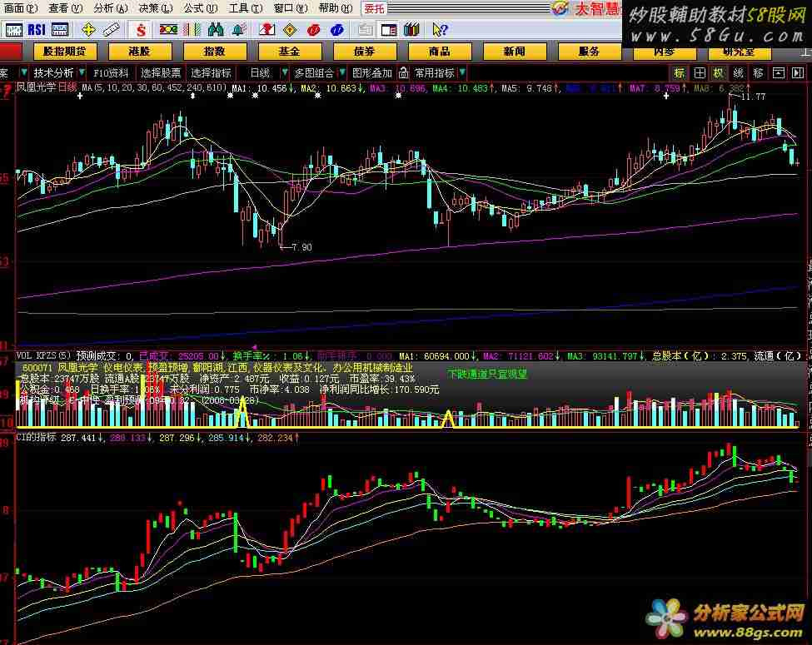Open the 债券 category
The height and width of the screenshot is (645, 812).
tap(365, 52)
